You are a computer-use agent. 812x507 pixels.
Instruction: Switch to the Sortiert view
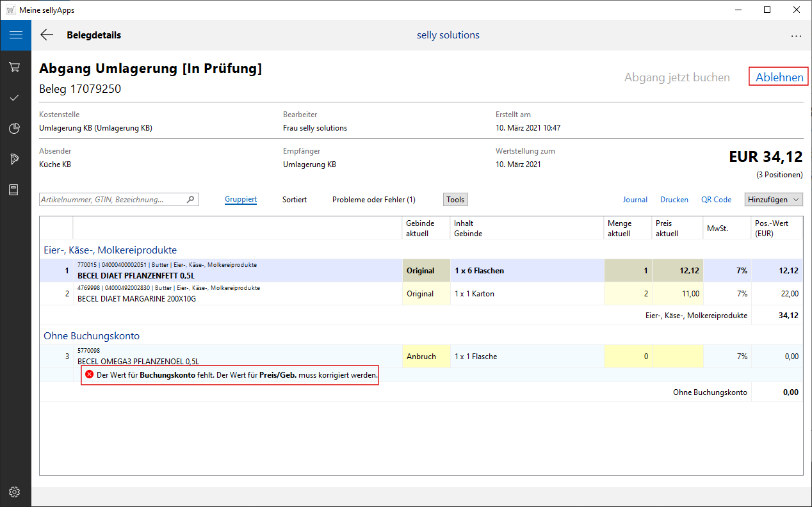(295, 200)
